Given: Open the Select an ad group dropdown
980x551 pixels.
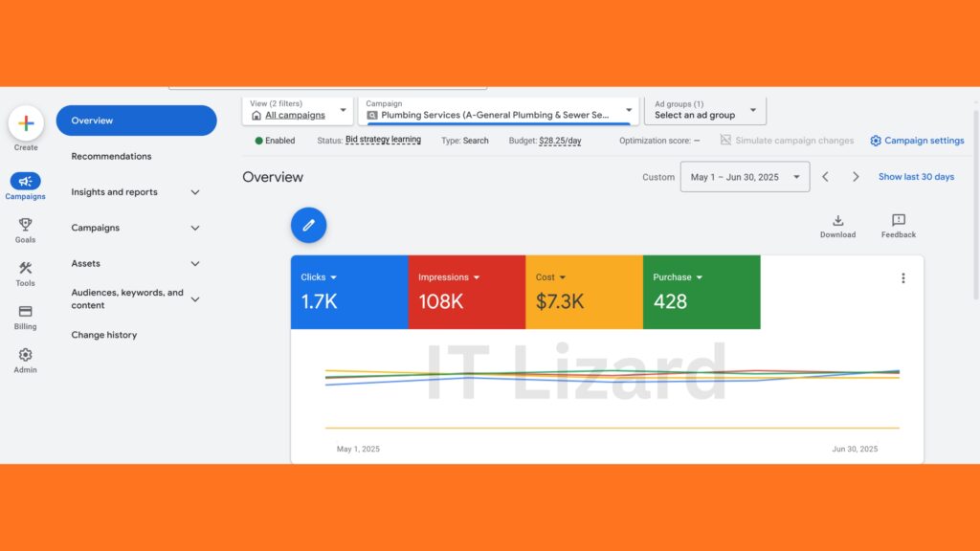Looking at the screenshot, I should tap(705, 110).
